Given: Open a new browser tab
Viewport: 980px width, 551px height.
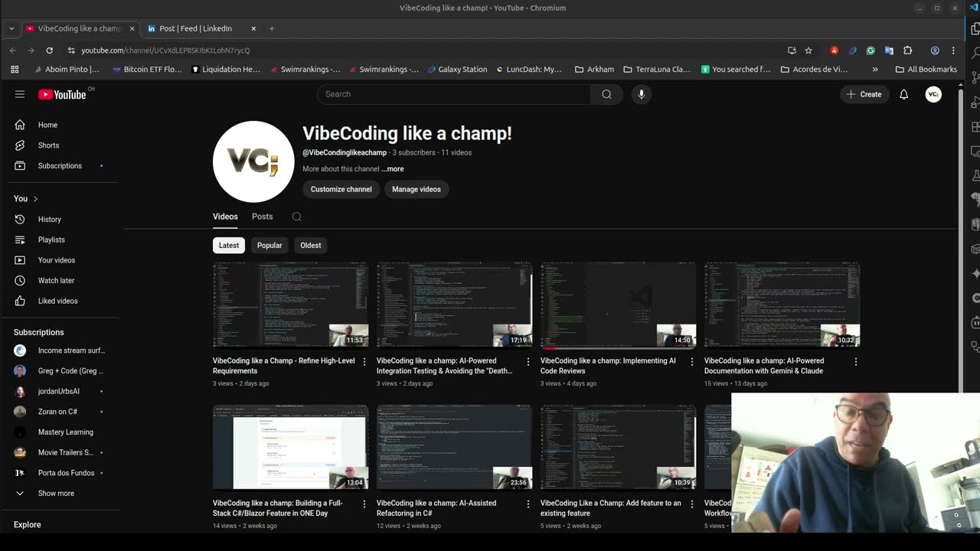Looking at the screenshot, I should click(272, 28).
